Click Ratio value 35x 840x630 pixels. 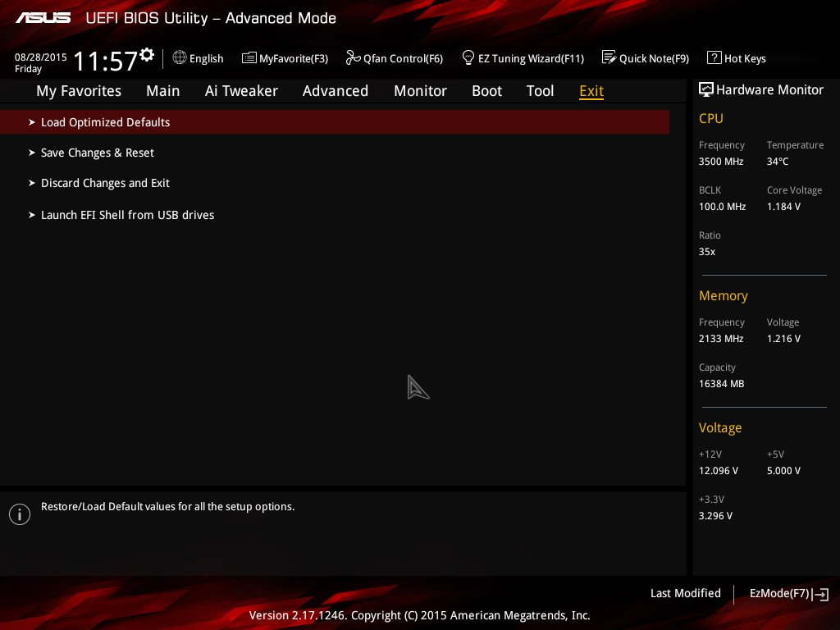tap(707, 251)
